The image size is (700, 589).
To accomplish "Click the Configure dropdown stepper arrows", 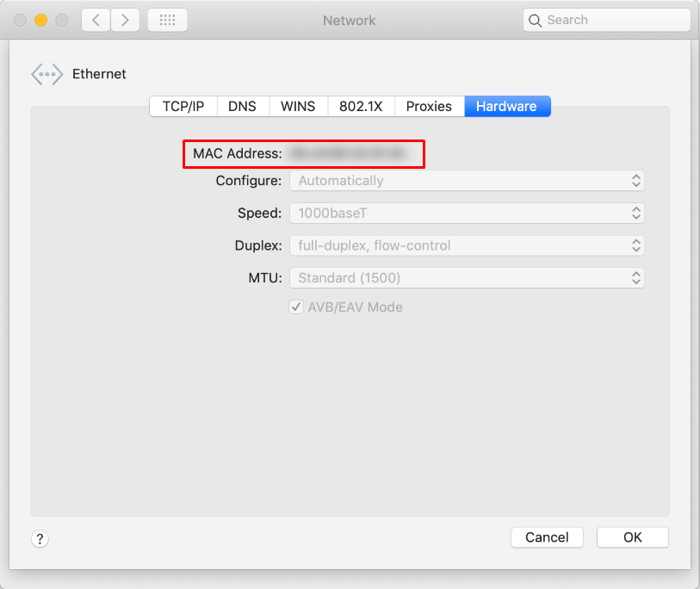I will pyautogui.click(x=635, y=180).
